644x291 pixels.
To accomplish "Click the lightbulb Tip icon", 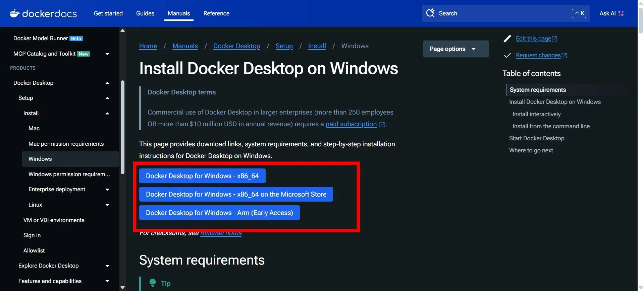I will point(153,283).
